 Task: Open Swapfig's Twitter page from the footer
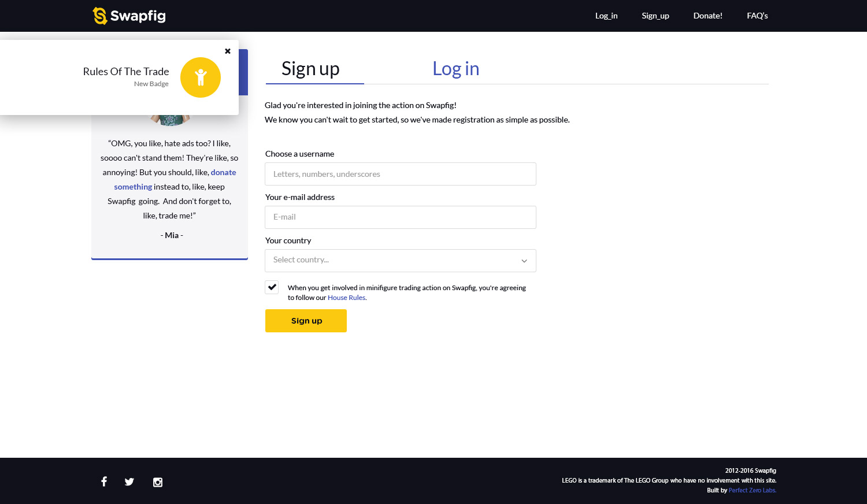point(129,481)
